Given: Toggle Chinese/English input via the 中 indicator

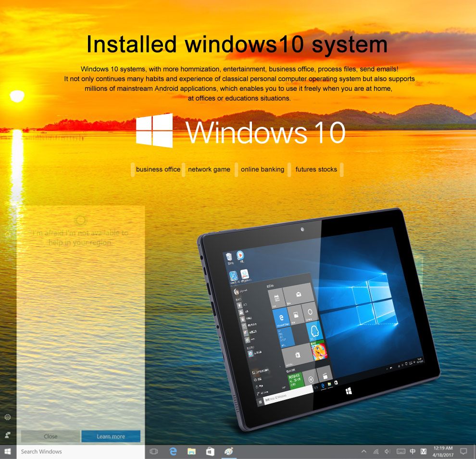Looking at the screenshot, I should [x=413, y=452].
